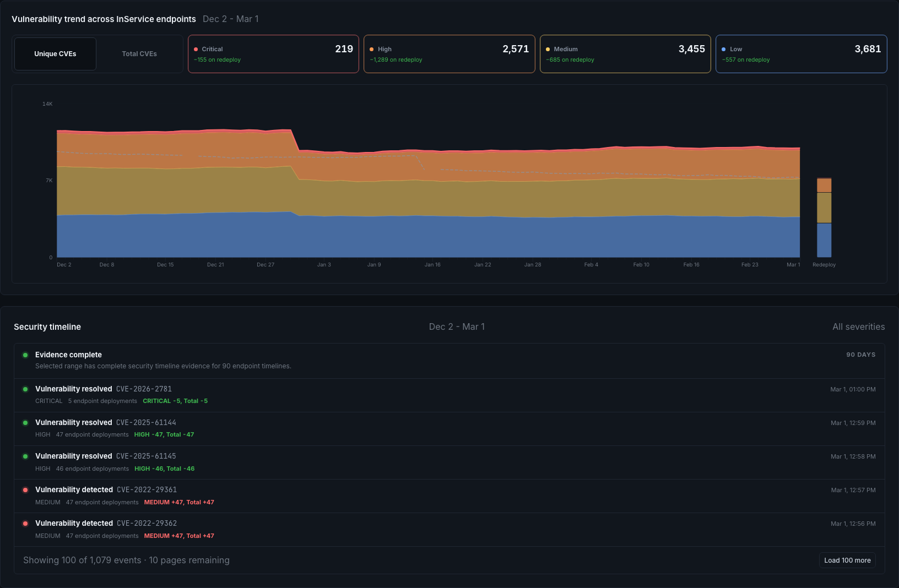Viewport: 899px width, 588px height.
Task: Click '5 endpoint deployments' text
Action: pos(102,401)
